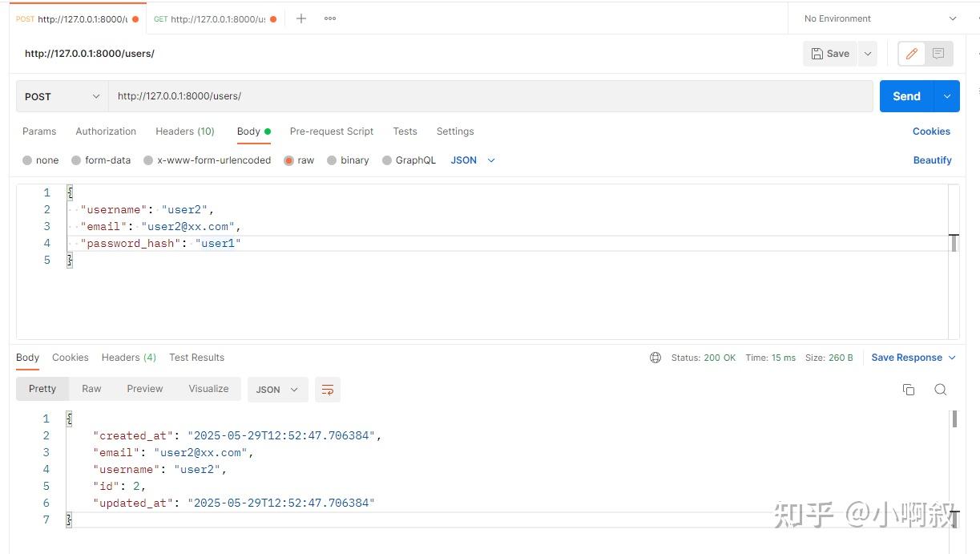Select the x-www-form-urlencoded body type
The width and height of the screenshot is (980, 554).
pyautogui.click(x=207, y=160)
